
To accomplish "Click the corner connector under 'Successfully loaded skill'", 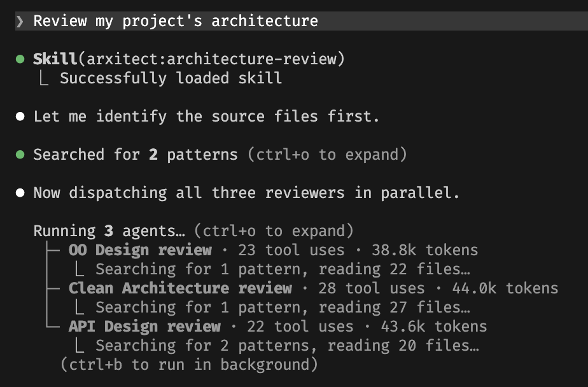I will pos(44,79).
